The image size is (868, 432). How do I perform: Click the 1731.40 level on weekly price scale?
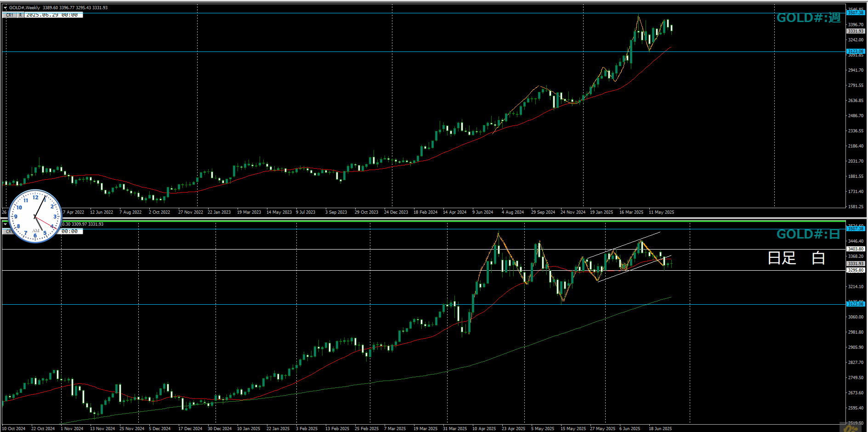[856, 192]
